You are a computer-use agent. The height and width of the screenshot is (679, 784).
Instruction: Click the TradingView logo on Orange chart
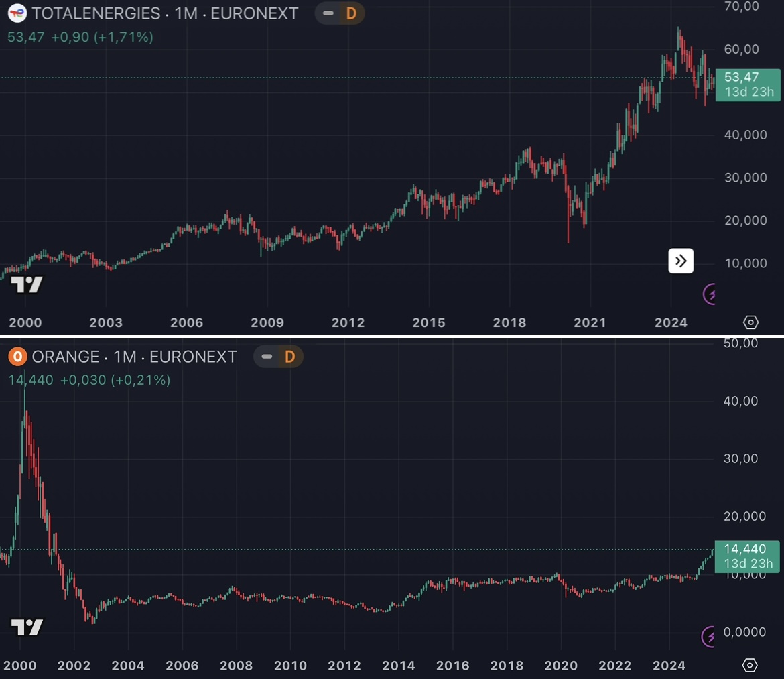[27, 628]
